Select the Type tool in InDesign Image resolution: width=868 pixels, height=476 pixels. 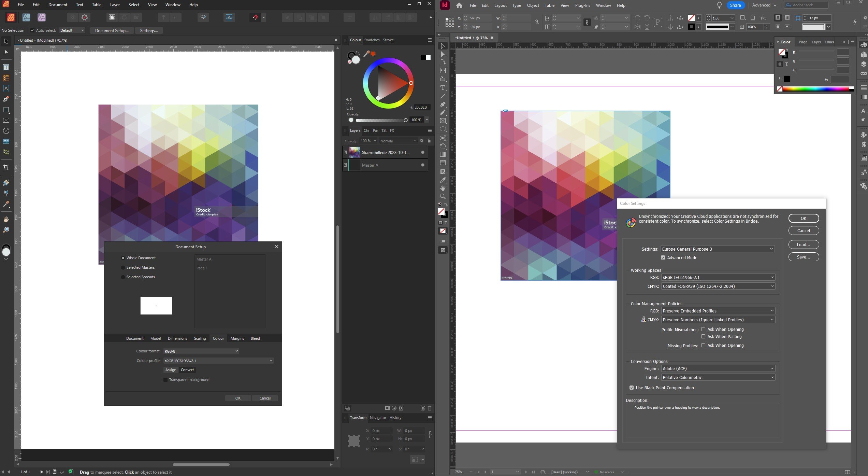(443, 88)
